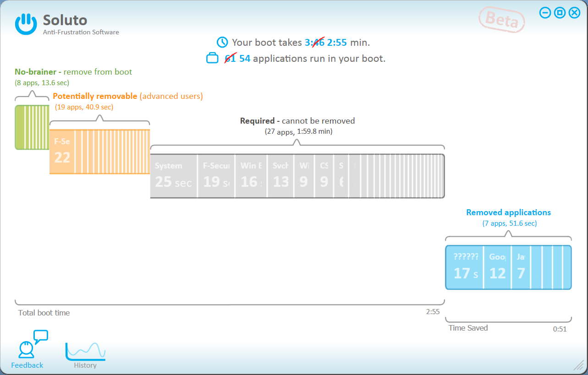Maximize the Soluto window
This screenshot has width=588, height=375.
tap(560, 13)
